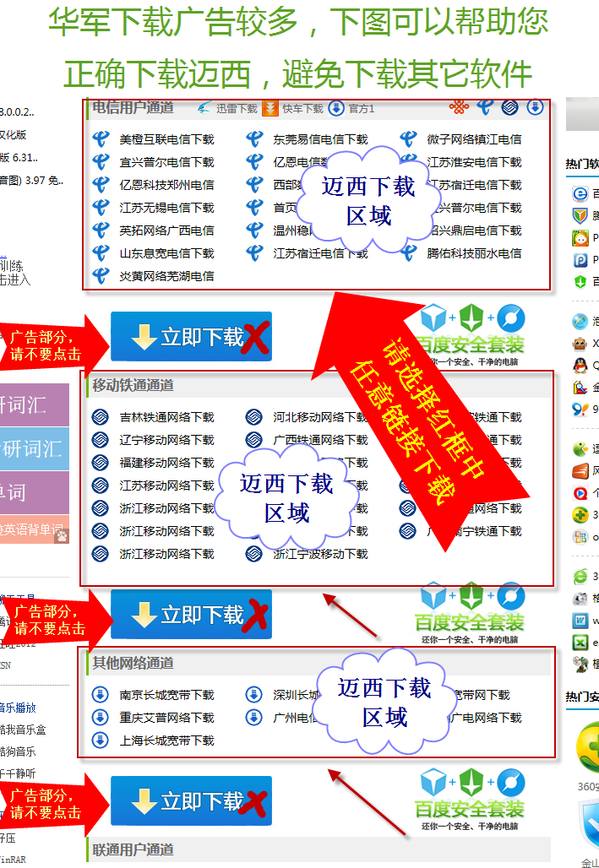Open the 东莞易信电信下载 link
Screen dimensions: 599x868
320,139
